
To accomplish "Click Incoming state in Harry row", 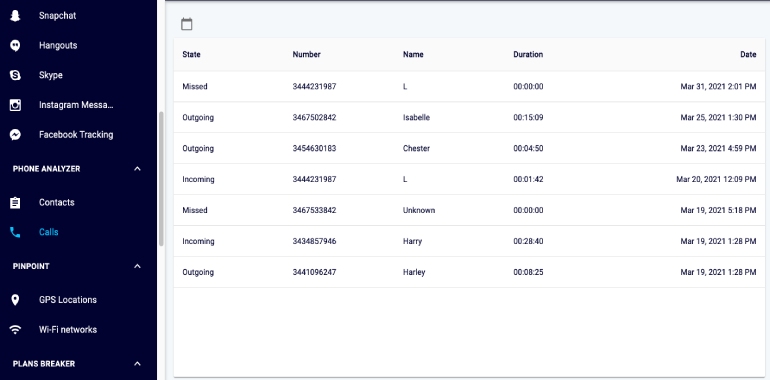I will click(198, 241).
